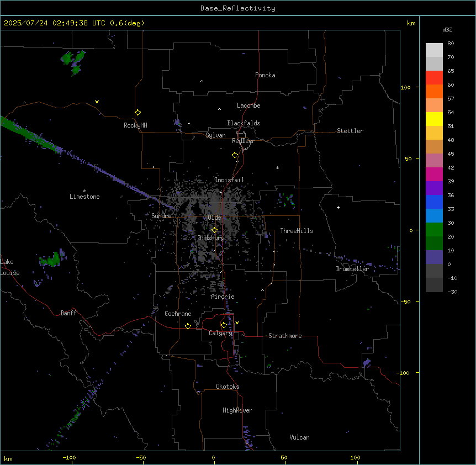Click the Limestone location label
The height and width of the screenshot is (465, 476).
pyautogui.click(x=84, y=197)
